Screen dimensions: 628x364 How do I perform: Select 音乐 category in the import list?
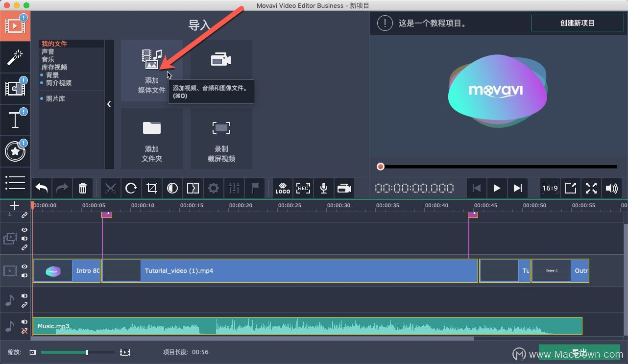pos(48,59)
